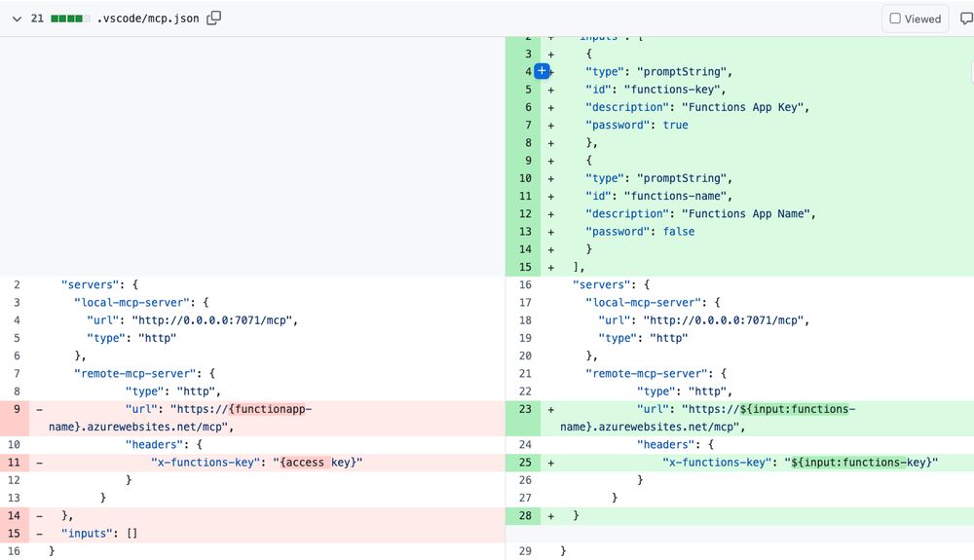Screen dimensions: 974x560
Task: Click removed "inputs": [] line
Action: pyautogui.click(x=99, y=534)
